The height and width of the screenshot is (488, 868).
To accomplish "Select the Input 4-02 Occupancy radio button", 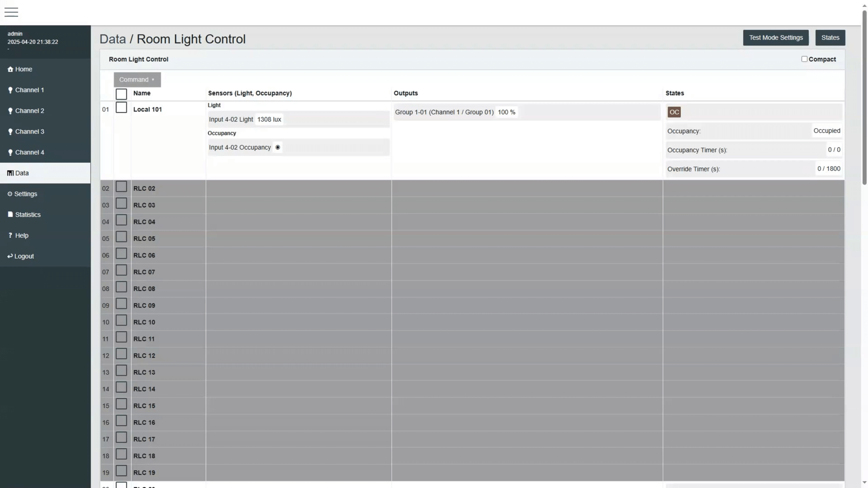I will tap(277, 147).
